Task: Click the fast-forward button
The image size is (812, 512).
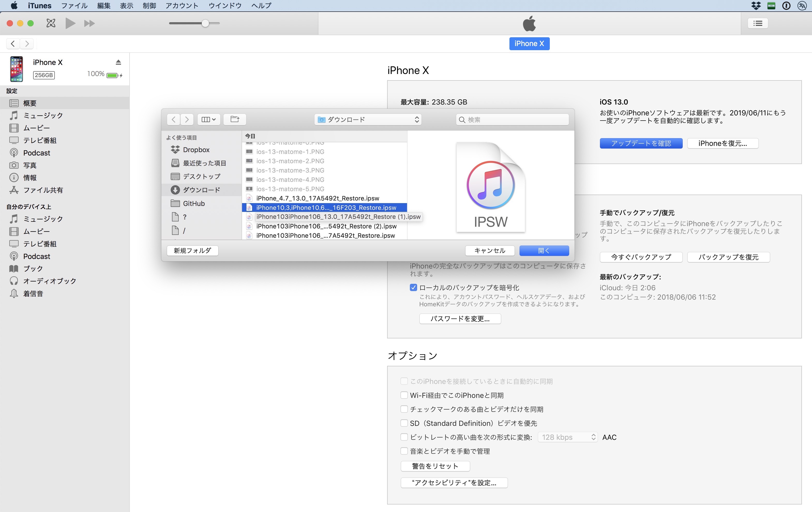Action: pyautogui.click(x=89, y=23)
